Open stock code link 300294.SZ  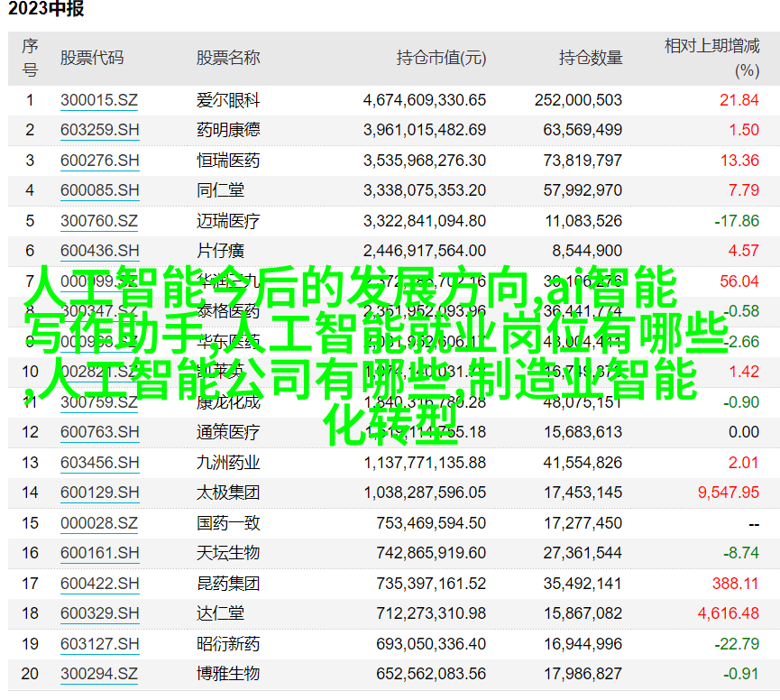point(99,674)
